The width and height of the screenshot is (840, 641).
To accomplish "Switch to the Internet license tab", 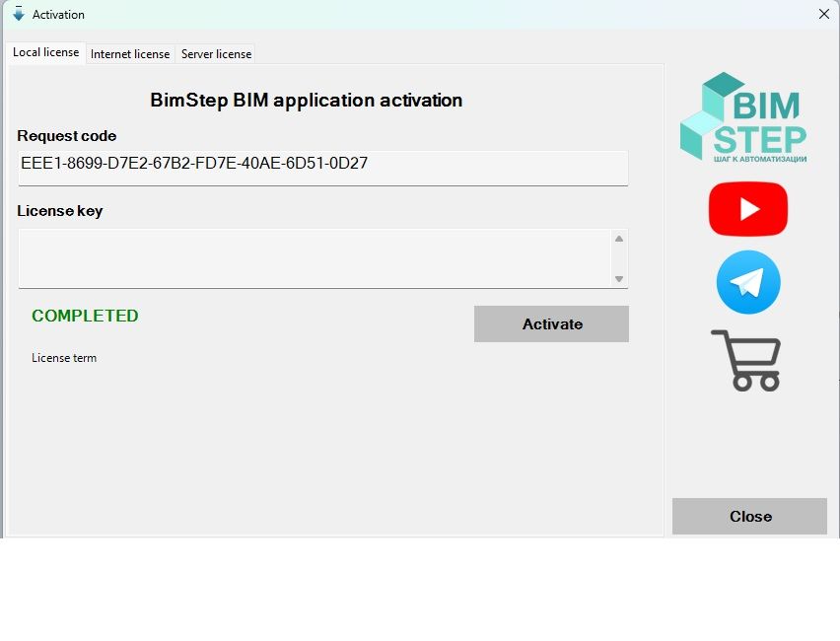I will pyautogui.click(x=130, y=54).
